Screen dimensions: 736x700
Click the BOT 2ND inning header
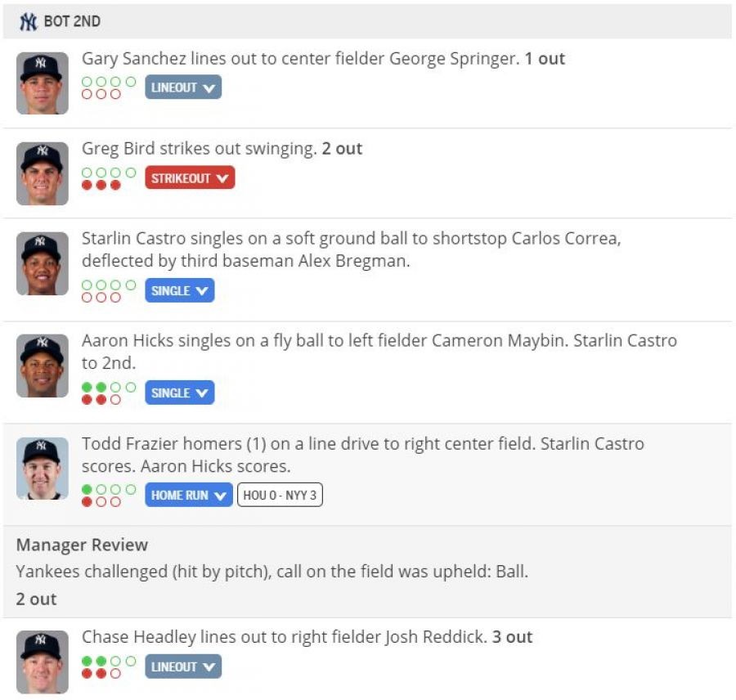(x=72, y=22)
